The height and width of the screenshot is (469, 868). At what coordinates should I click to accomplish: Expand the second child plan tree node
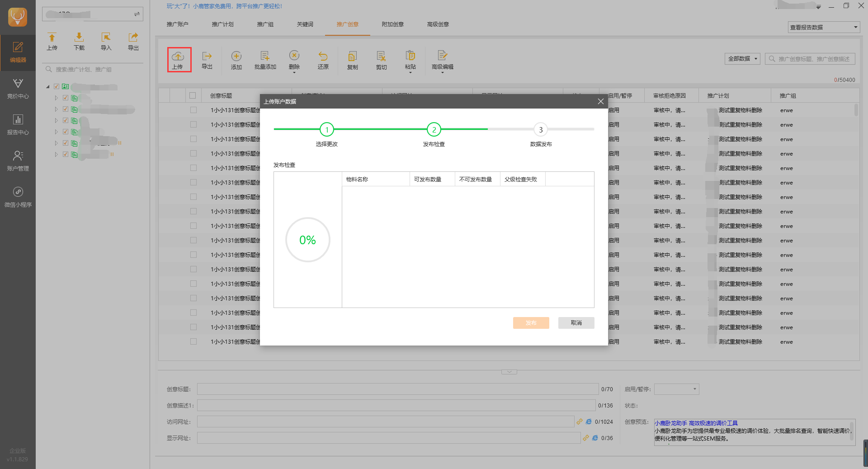(x=57, y=109)
